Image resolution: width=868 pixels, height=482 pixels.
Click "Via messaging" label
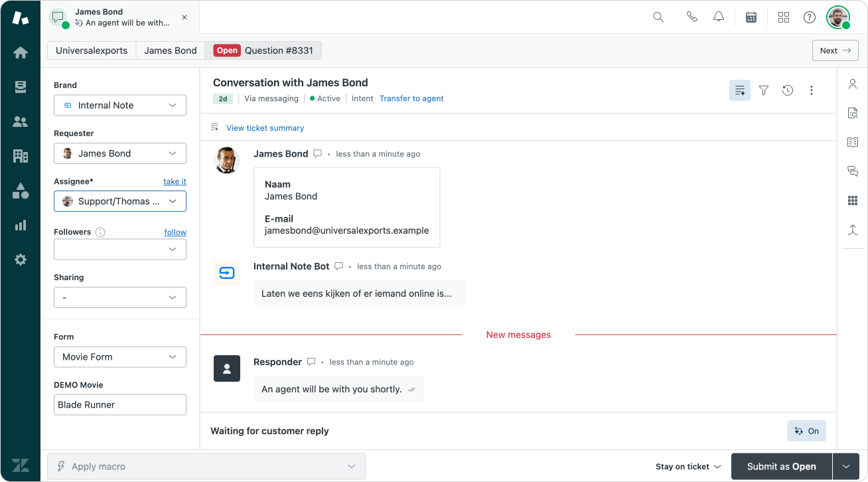tap(271, 98)
